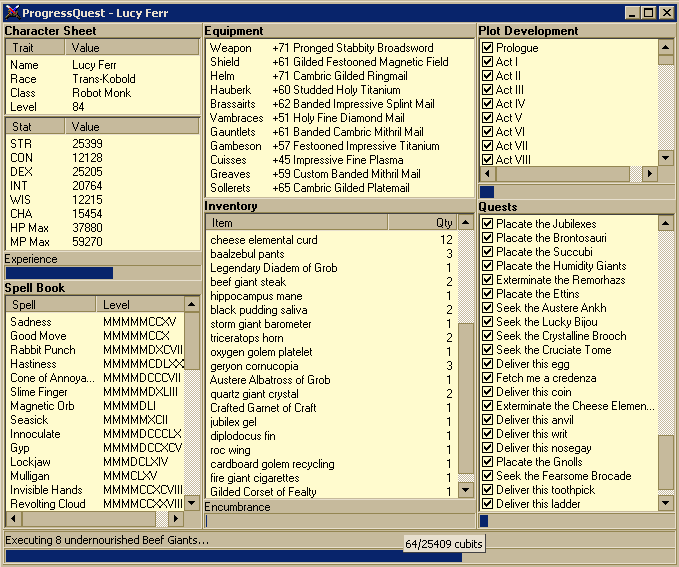Select Legendary Diadem of Grob item
The width and height of the screenshot is (679, 567).
(332, 268)
